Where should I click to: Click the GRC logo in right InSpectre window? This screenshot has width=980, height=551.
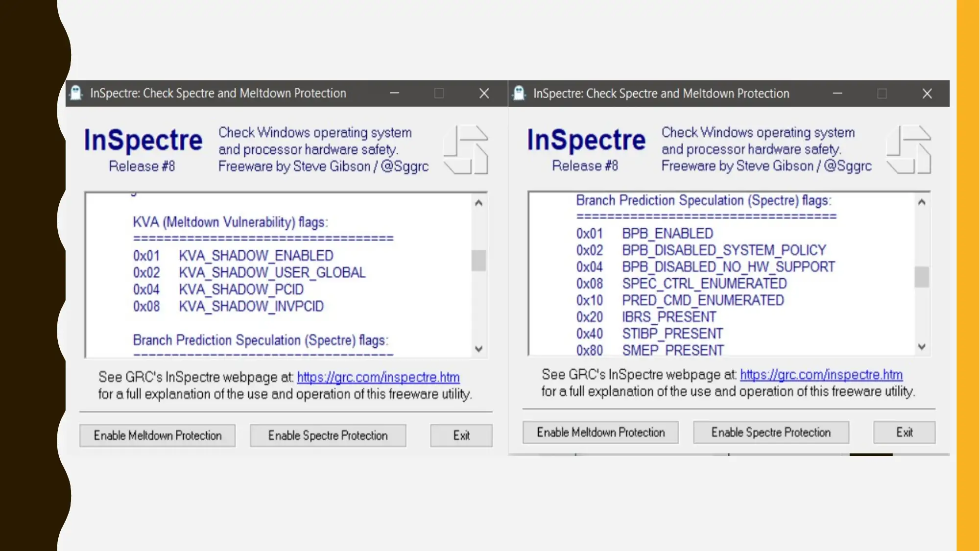click(x=909, y=149)
